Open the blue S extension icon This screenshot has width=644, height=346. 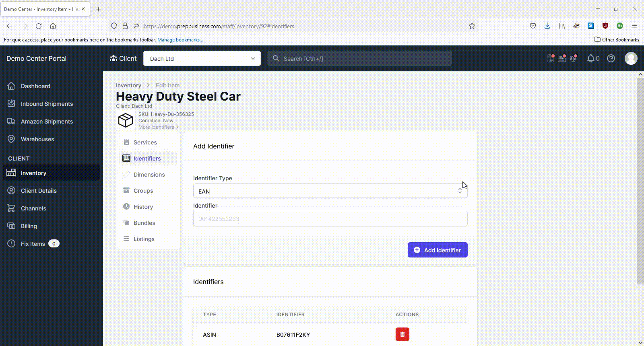click(590, 26)
